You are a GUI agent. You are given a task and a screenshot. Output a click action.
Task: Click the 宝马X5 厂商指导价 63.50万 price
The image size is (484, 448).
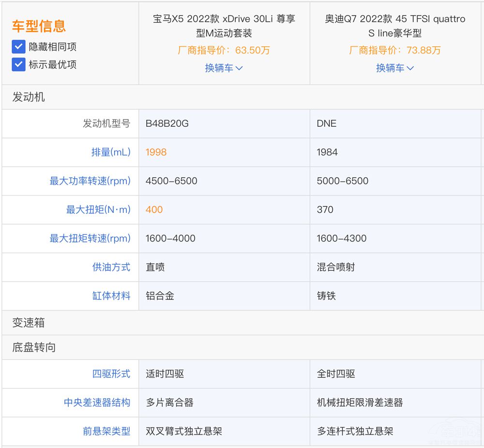(224, 50)
